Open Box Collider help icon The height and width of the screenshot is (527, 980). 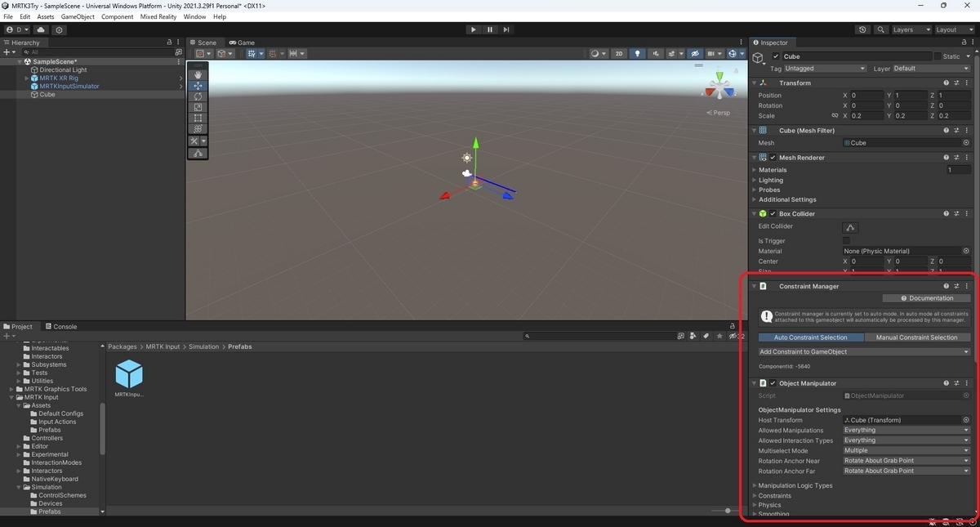click(947, 214)
